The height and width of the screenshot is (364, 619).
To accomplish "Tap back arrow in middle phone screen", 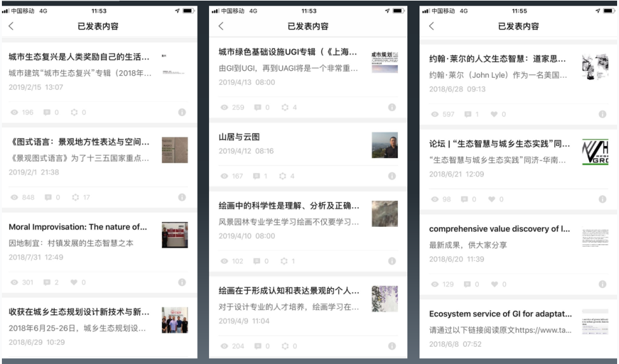I will 221,26.
